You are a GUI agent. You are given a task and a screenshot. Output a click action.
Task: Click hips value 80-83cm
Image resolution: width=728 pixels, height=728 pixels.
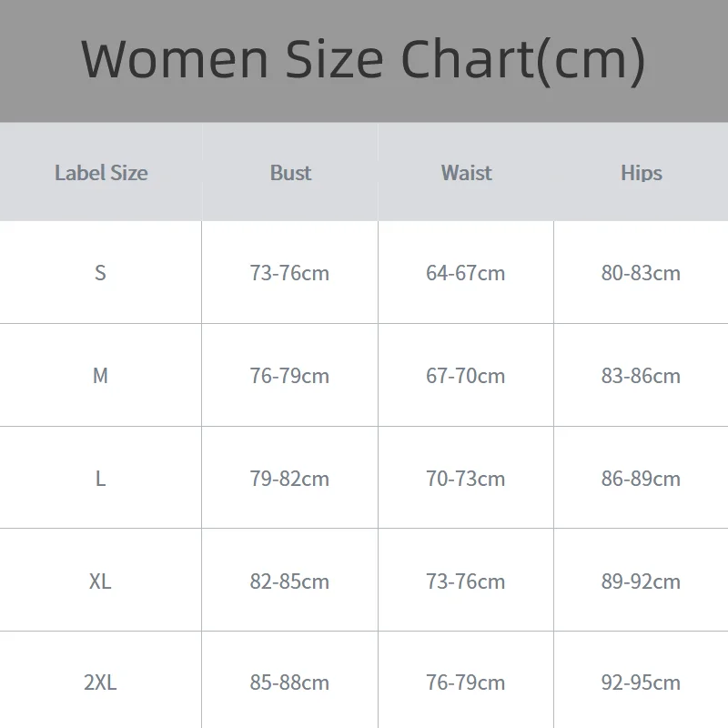click(641, 272)
